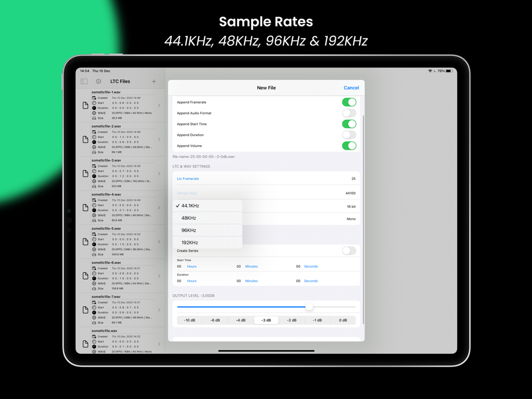Cancel the New File dialog

pos(351,88)
